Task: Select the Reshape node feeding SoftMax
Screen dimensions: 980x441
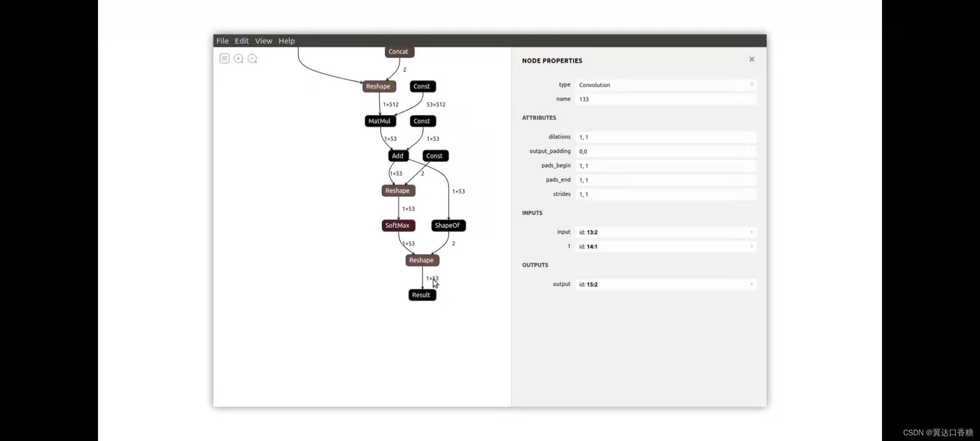Action: point(398,191)
